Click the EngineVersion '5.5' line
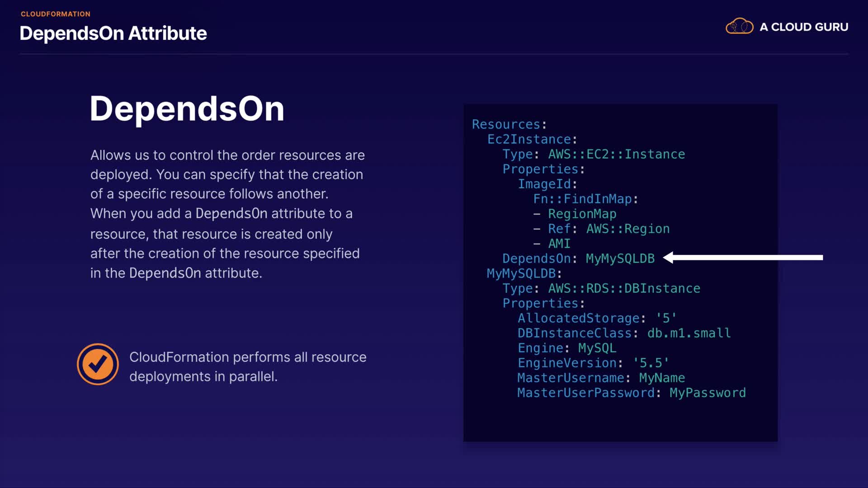The width and height of the screenshot is (868, 488). point(593,363)
